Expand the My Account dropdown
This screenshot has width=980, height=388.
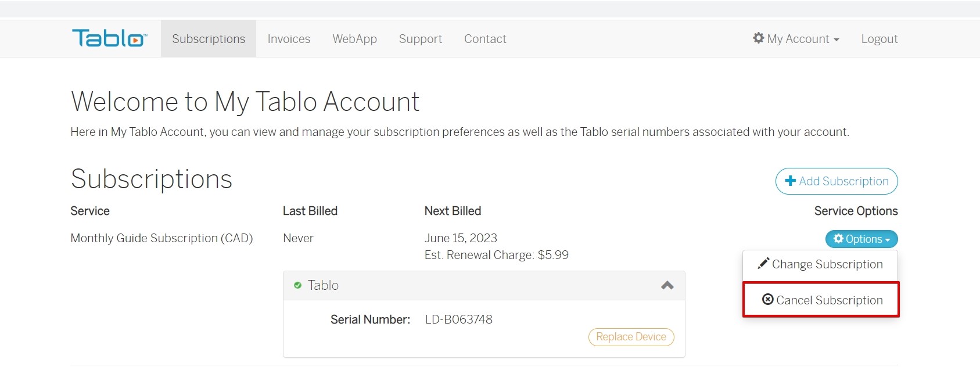[796, 39]
